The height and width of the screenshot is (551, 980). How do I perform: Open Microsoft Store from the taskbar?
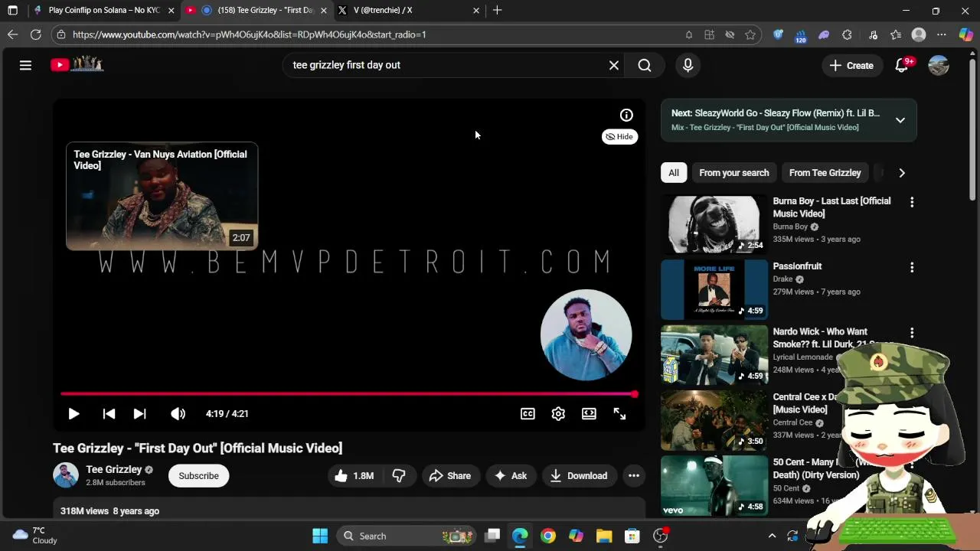632,536
